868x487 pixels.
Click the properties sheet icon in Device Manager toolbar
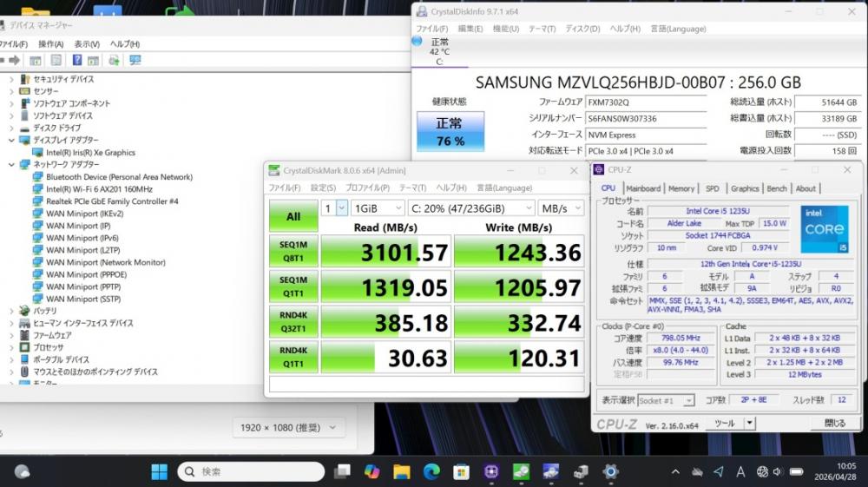[x=56, y=60]
